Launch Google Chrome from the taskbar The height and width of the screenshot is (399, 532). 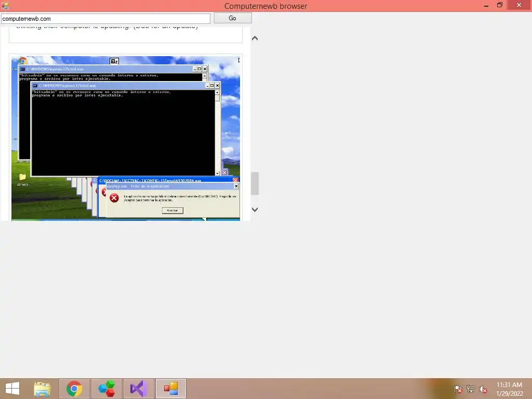pos(74,389)
